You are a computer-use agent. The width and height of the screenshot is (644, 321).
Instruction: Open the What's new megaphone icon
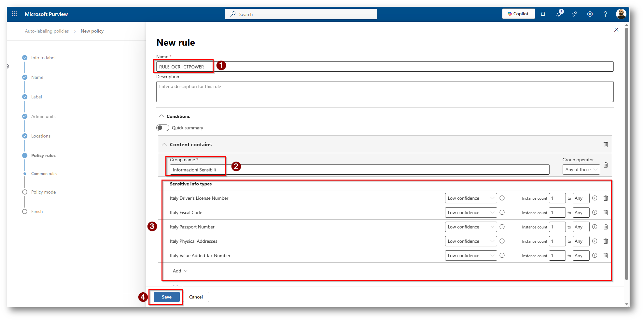point(559,14)
